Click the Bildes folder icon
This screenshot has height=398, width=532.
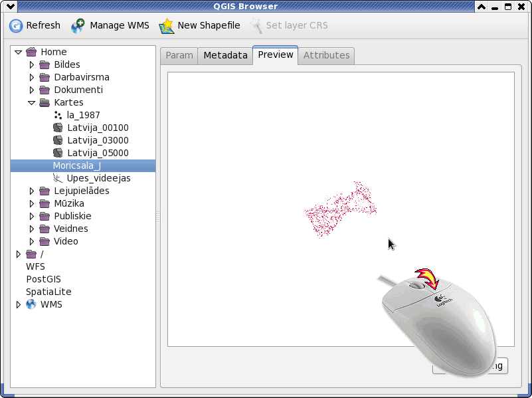point(44,64)
